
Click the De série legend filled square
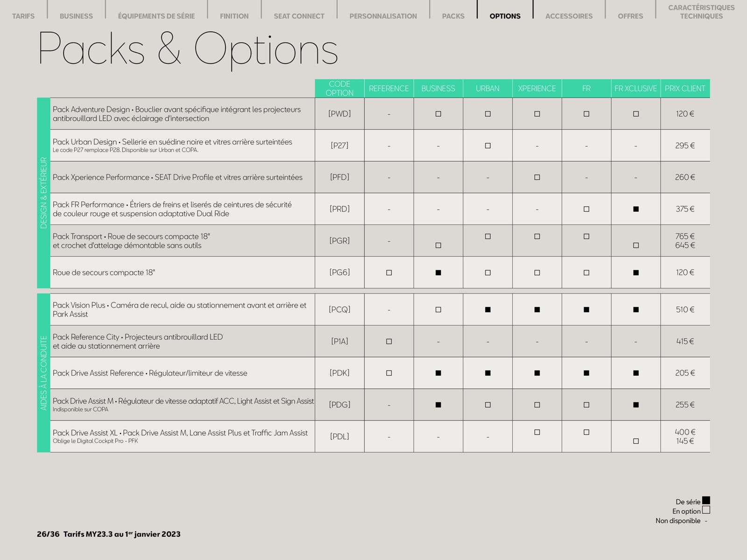pyautogui.click(x=706, y=500)
